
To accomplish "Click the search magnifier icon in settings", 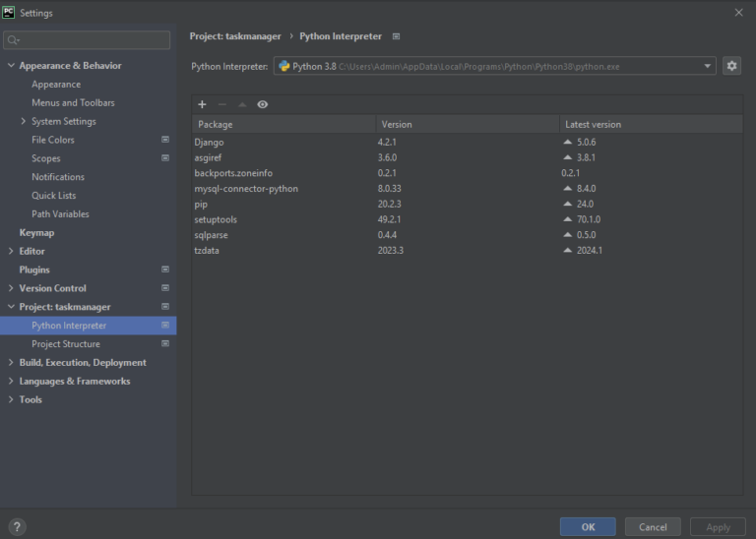I will point(14,40).
